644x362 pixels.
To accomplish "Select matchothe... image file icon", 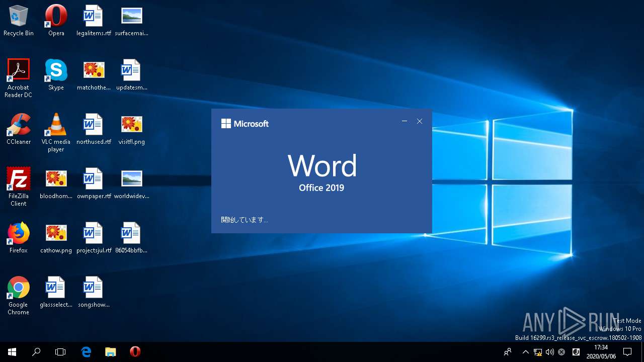I will click(x=94, y=74).
